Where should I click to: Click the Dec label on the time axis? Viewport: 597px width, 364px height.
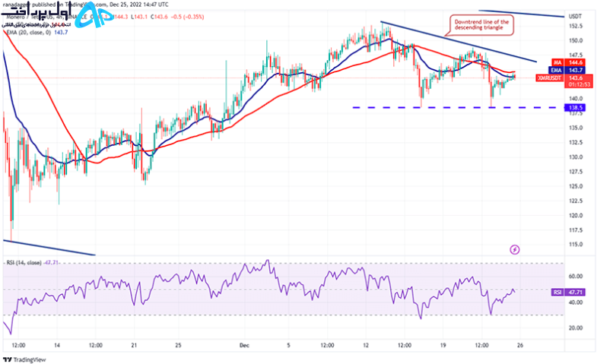click(244, 345)
